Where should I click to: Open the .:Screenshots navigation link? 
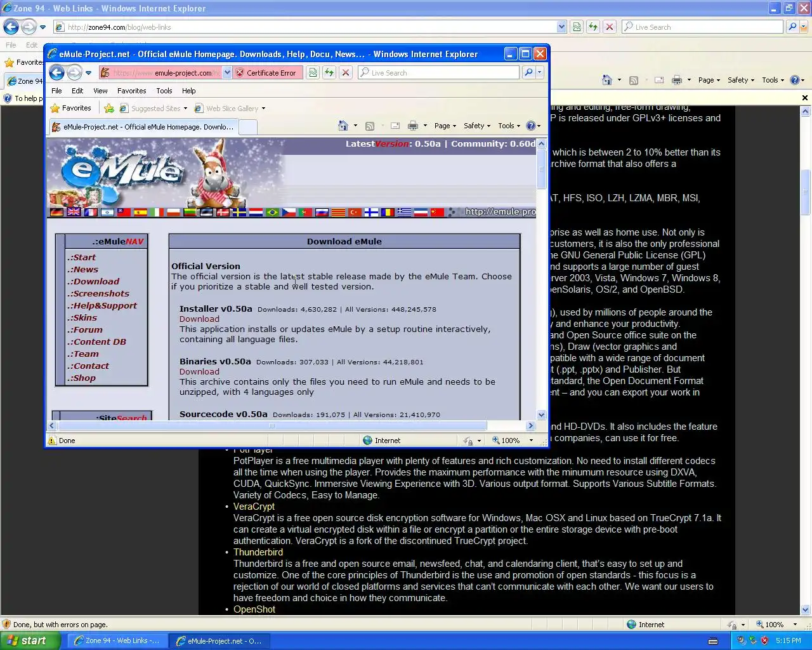click(x=98, y=293)
